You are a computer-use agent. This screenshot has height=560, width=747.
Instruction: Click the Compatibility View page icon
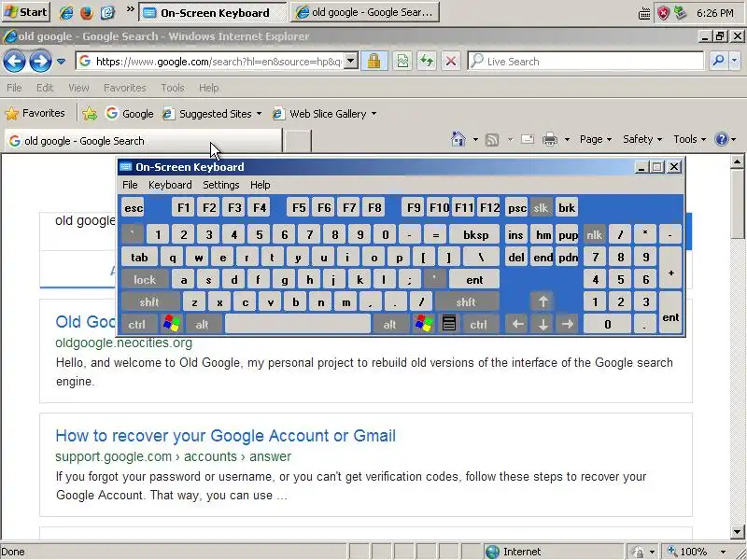(x=403, y=61)
